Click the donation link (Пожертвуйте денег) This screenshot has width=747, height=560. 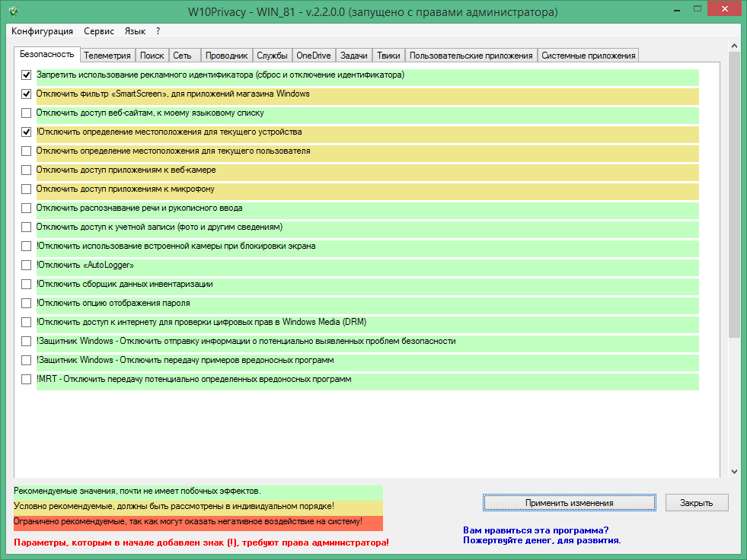click(x=541, y=540)
